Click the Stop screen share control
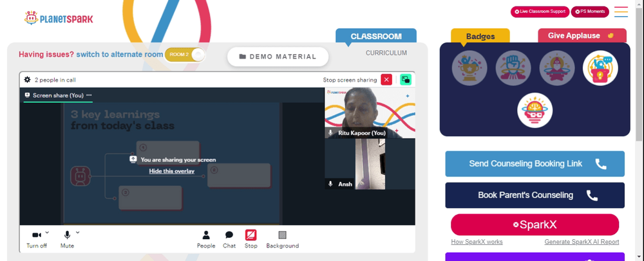 tap(251, 239)
